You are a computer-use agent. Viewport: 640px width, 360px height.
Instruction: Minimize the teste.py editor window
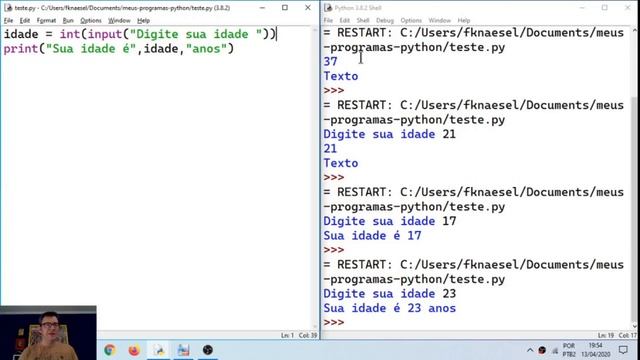(262, 8)
